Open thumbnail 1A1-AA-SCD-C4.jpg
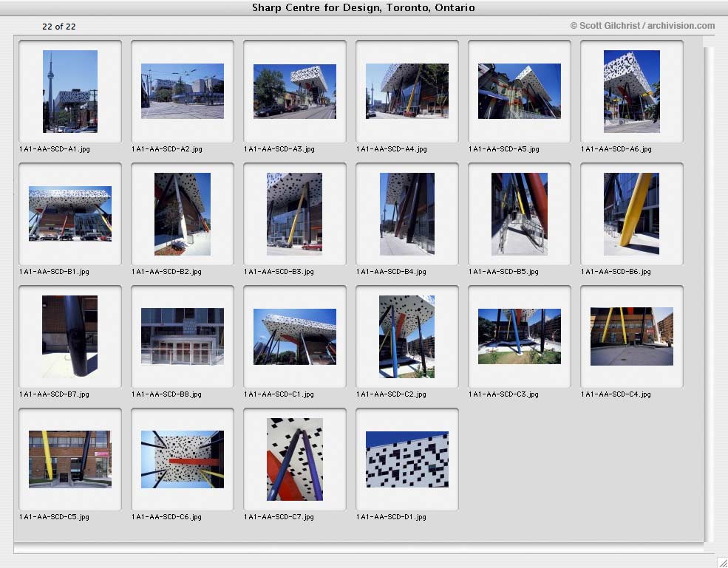Screen dimensions: 728x568 [632, 336]
